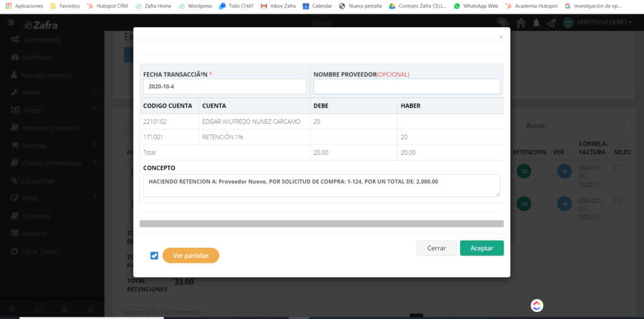Open the Calendar bookmark
Screen dimensions: 644x319
[x=318, y=6]
